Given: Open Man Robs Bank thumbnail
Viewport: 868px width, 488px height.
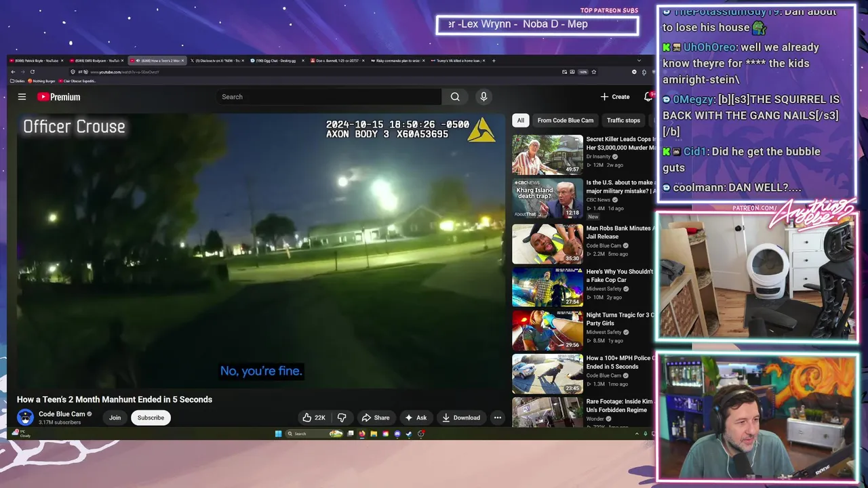Looking at the screenshot, I should [547, 244].
